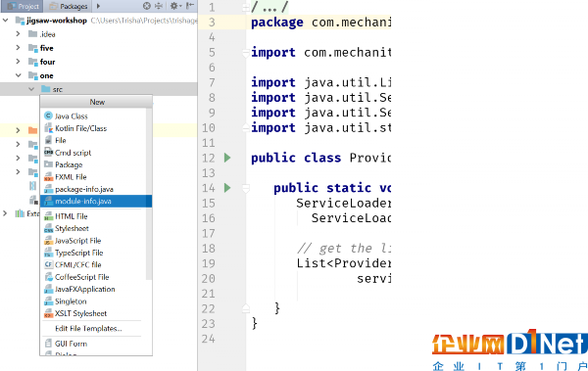Select the highlighted module-info.java entry
This screenshot has width=588, height=371.
96,202
